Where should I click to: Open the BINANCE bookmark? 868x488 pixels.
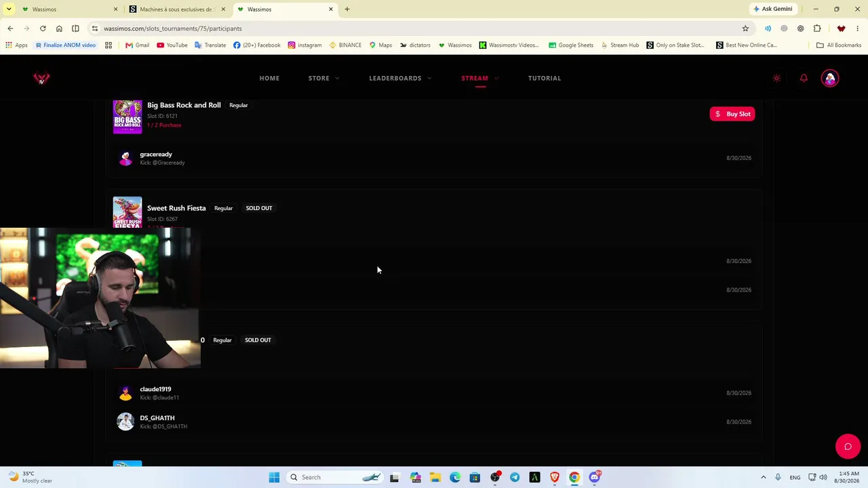(x=345, y=45)
